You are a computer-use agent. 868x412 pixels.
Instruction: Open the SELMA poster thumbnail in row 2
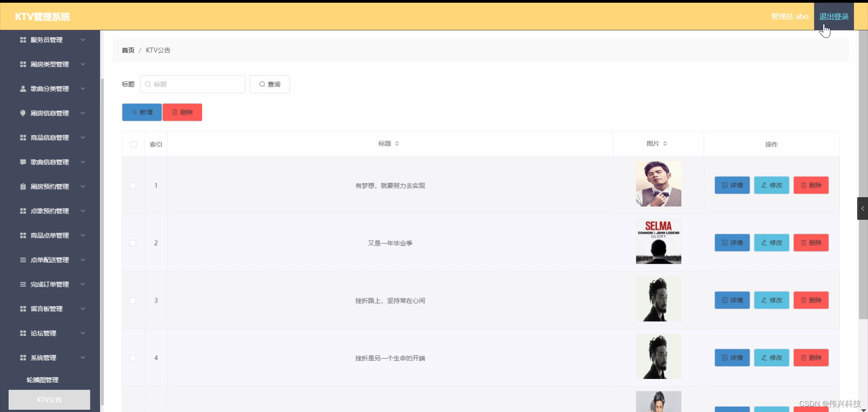(x=658, y=242)
